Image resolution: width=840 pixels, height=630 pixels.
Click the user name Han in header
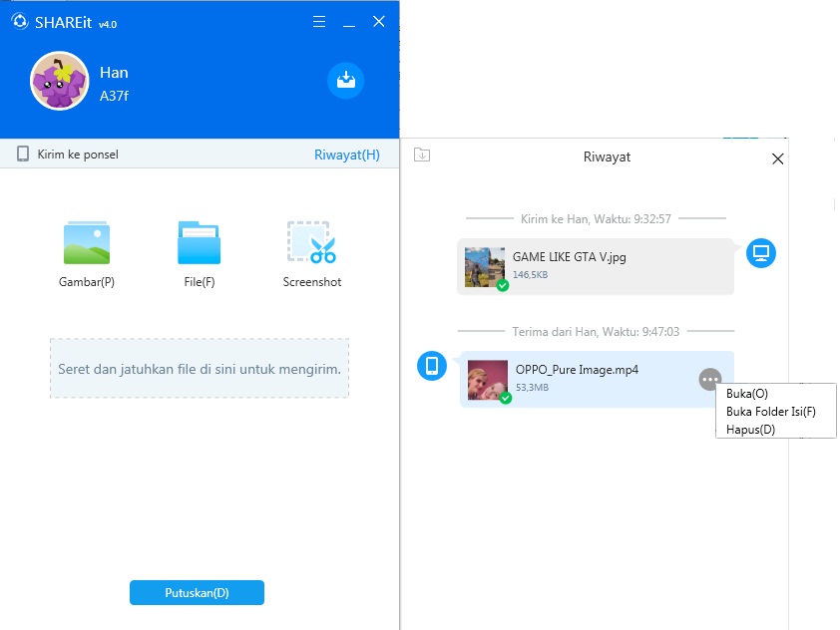[114, 73]
